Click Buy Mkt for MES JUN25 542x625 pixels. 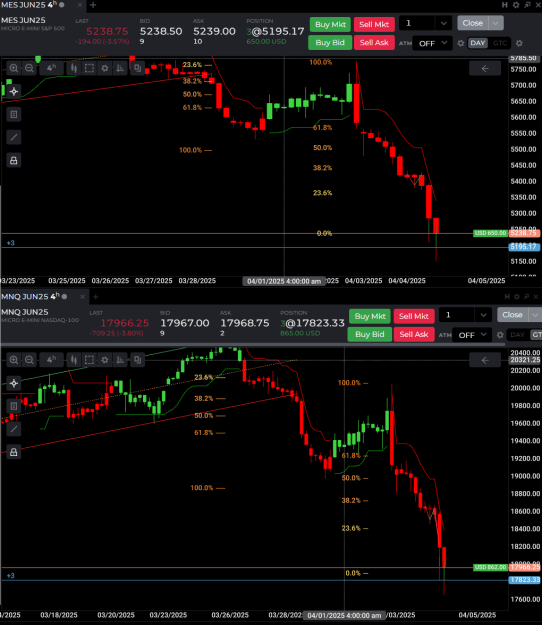330,24
